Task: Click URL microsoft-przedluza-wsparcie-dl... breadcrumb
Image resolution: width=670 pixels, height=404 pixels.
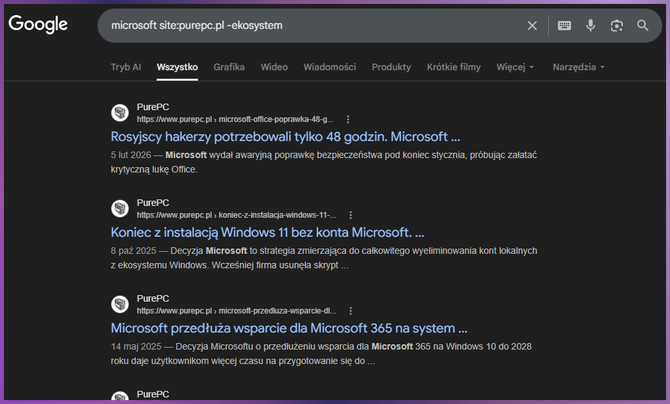Action: point(236,311)
